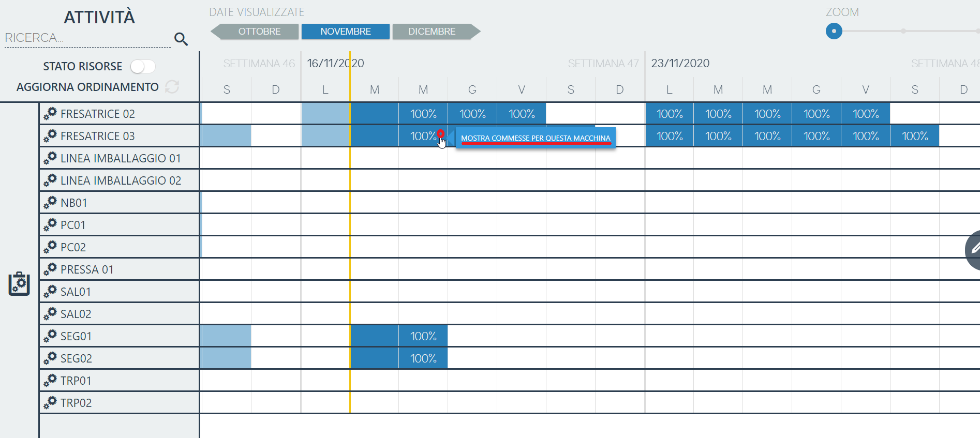This screenshot has height=438, width=980.
Task: Click the gears icon for FRESATRICE 02
Action: (50, 114)
